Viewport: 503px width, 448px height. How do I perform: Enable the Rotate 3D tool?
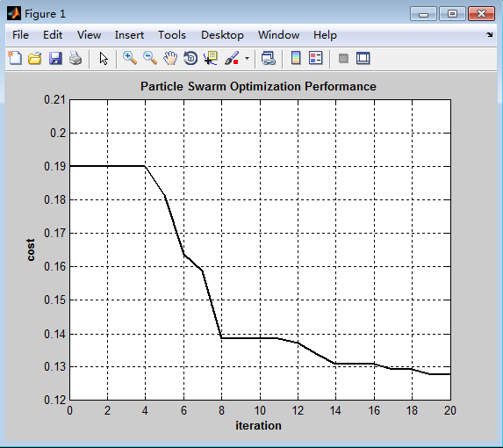click(190, 58)
